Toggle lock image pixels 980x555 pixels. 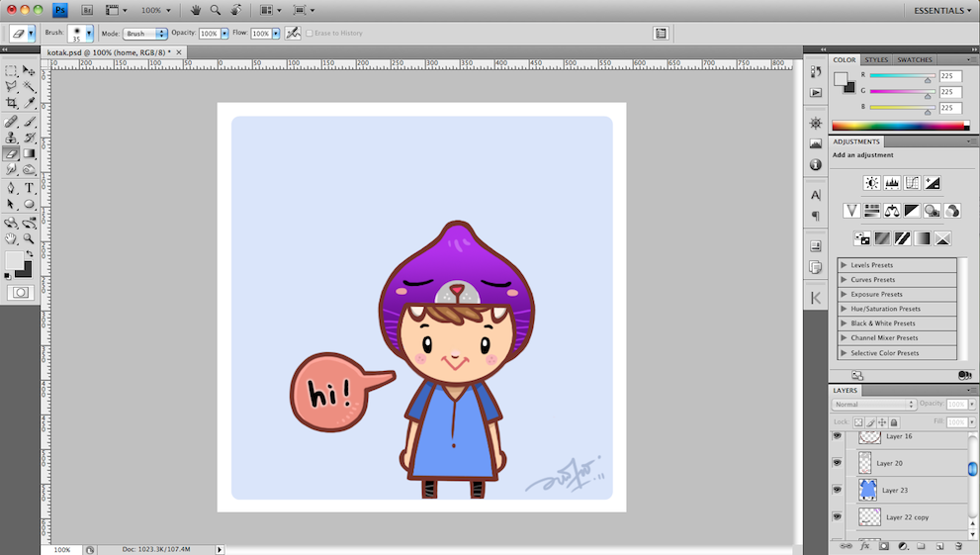[x=870, y=422]
